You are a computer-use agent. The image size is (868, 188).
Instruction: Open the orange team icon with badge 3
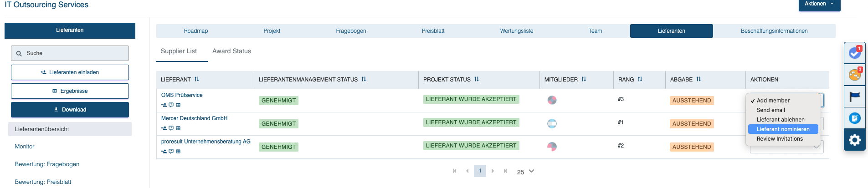pyautogui.click(x=854, y=75)
